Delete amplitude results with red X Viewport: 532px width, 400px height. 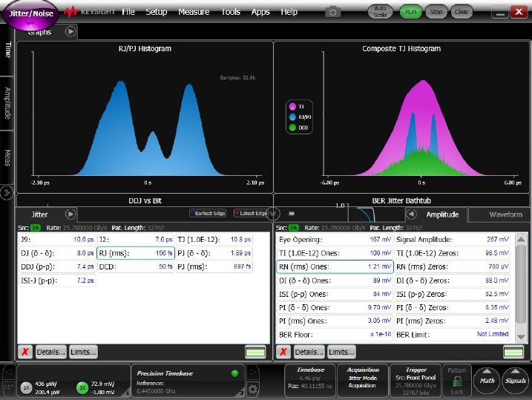tap(283, 353)
